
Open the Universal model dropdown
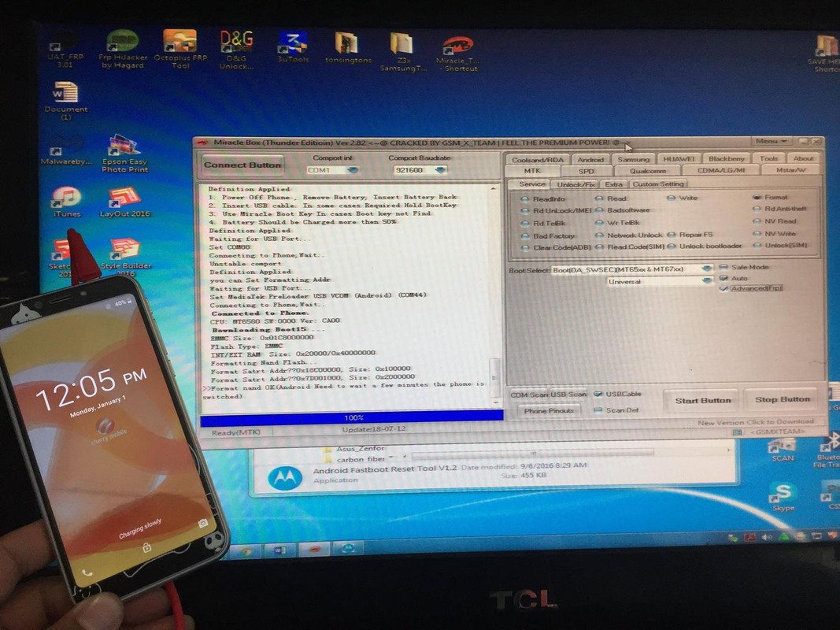point(660,281)
